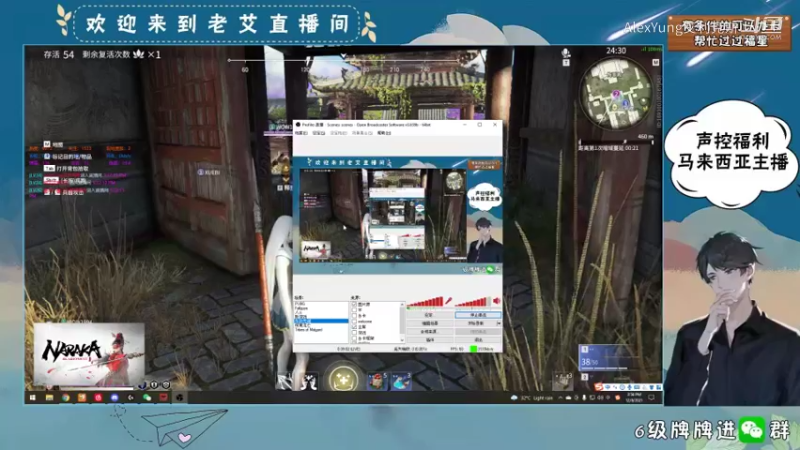
Task: Select the game item slot showing count 5
Action: pyautogui.click(x=378, y=381)
